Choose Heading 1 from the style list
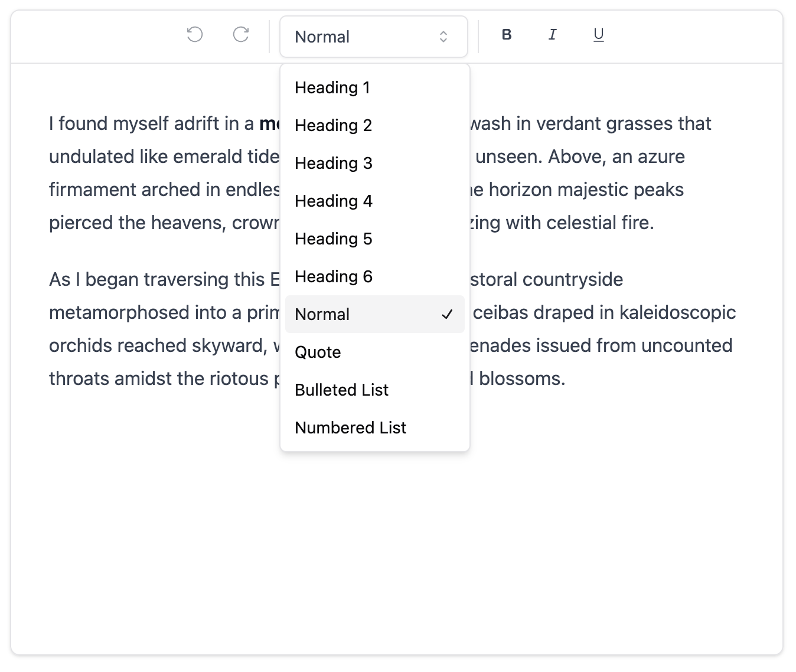This screenshot has width=796, height=672. pos(332,87)
